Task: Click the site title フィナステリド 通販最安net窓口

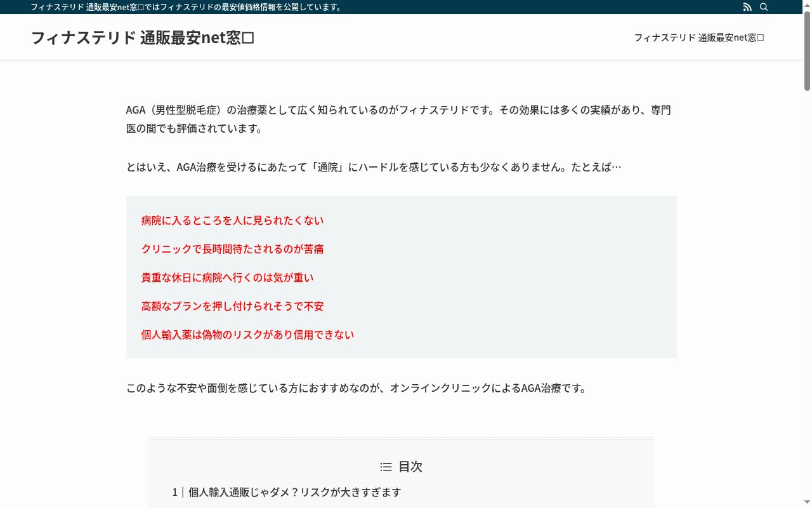Action: click(143, 37)
